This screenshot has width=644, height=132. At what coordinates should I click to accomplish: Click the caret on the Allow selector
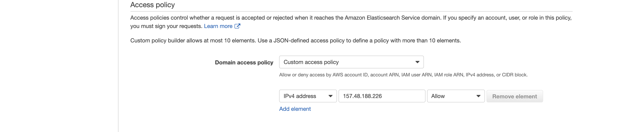click(478, 96)
